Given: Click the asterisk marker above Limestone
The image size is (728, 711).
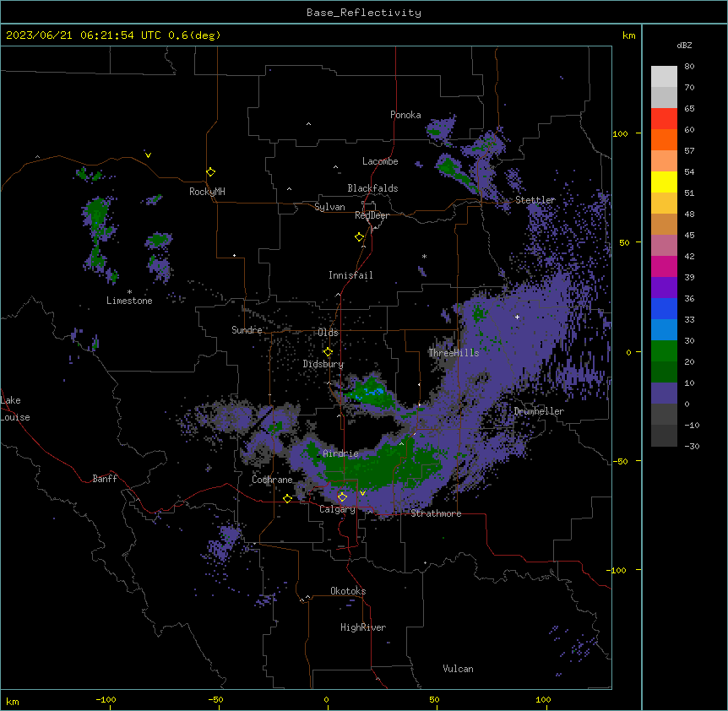Looking at the screenshot, I should pos(129,292).
